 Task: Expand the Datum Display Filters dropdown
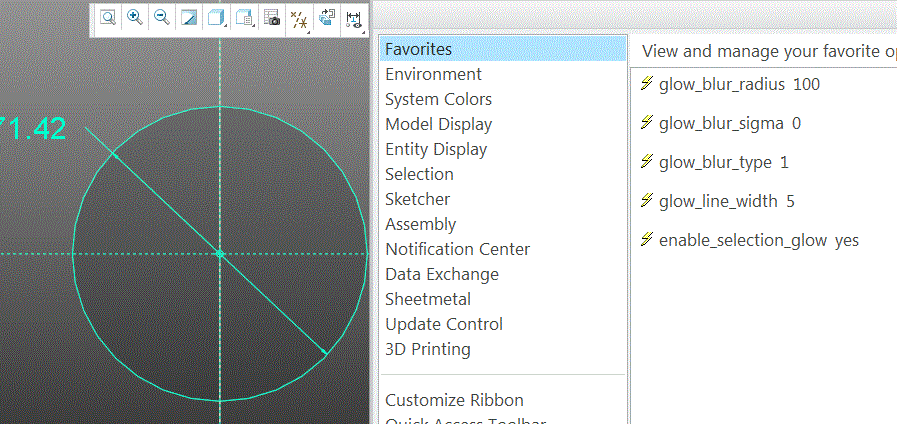(299, 19)
